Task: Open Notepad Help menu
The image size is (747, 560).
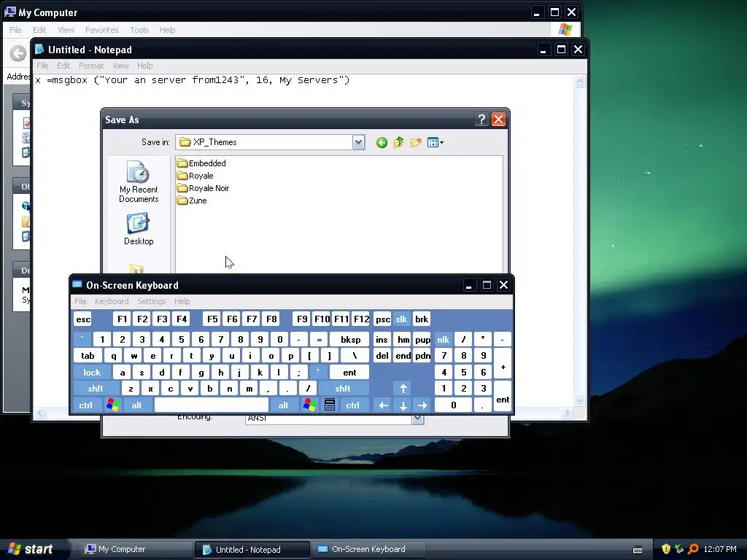Action: click(145, 66)
